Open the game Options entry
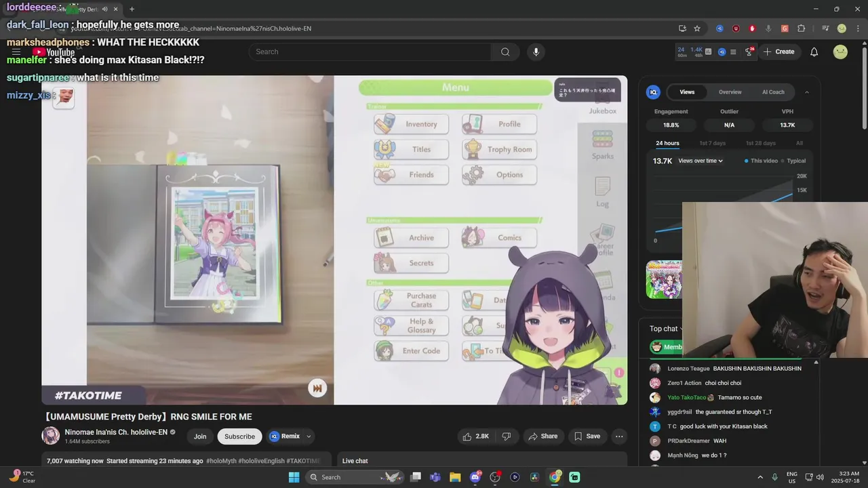This screenshot has height=488, width=868. (x=499, y=174)
